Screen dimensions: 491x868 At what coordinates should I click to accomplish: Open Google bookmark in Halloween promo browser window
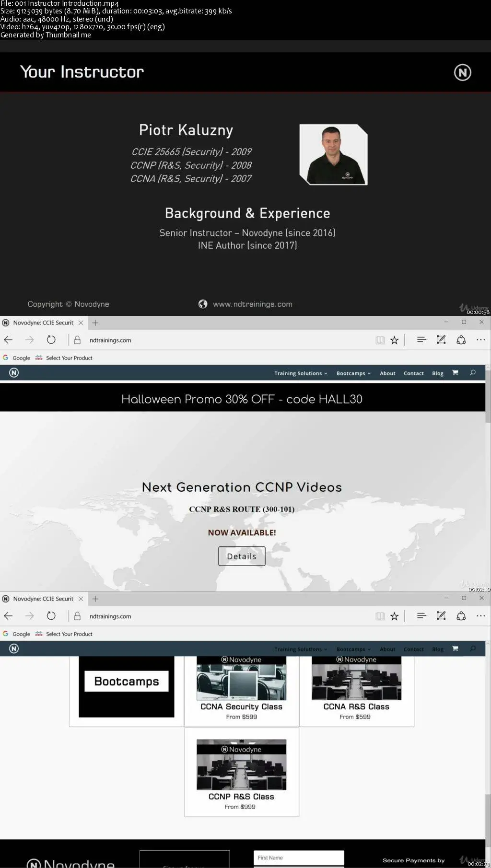[x=17, y=358]
